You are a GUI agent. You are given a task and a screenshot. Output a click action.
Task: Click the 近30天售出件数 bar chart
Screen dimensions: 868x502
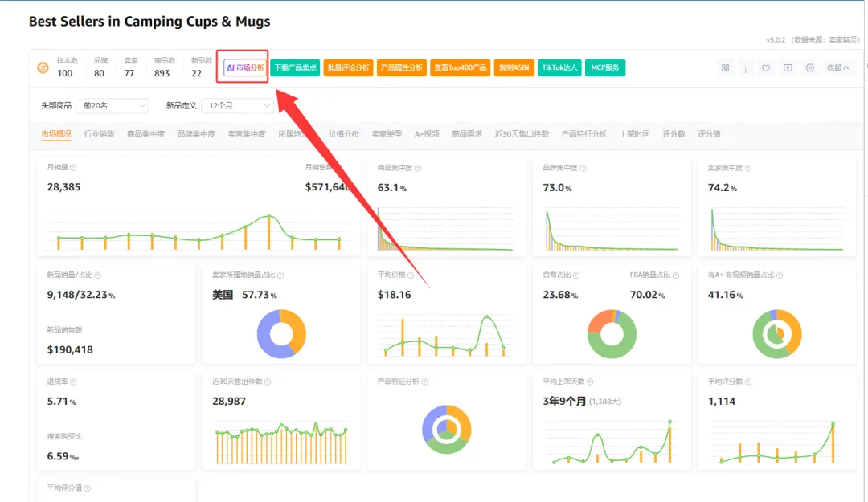[281, 443]
